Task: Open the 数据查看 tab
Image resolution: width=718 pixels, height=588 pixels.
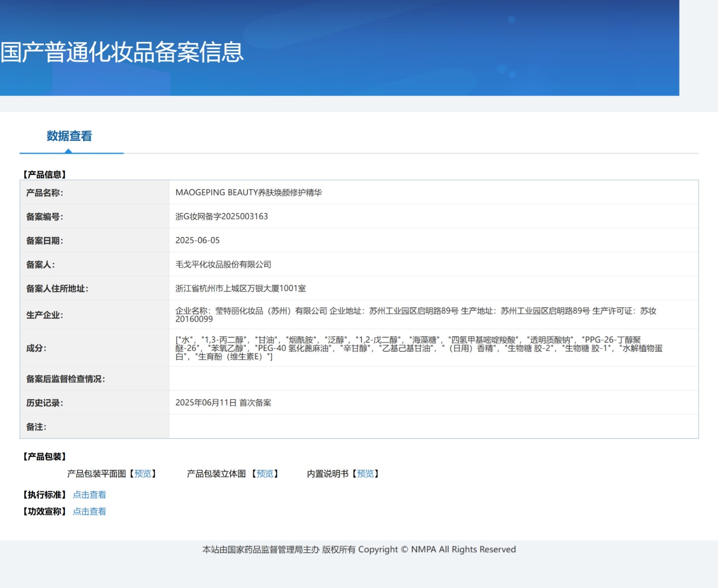Action: click(70, 136)
